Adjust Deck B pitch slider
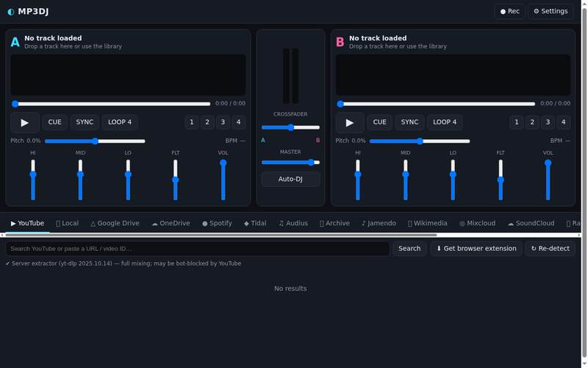This screenshot has height=368, width=588. pos(420,141)
